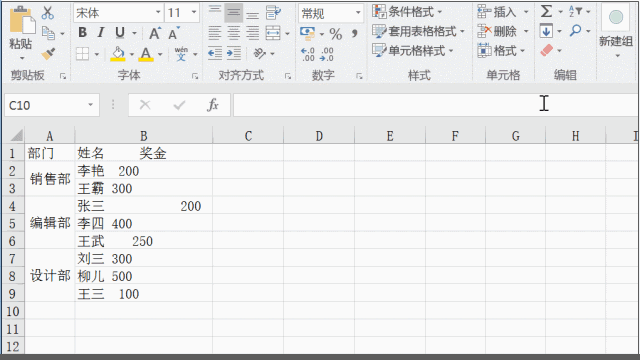Click the Insert Function fx icon

(213, 105)
